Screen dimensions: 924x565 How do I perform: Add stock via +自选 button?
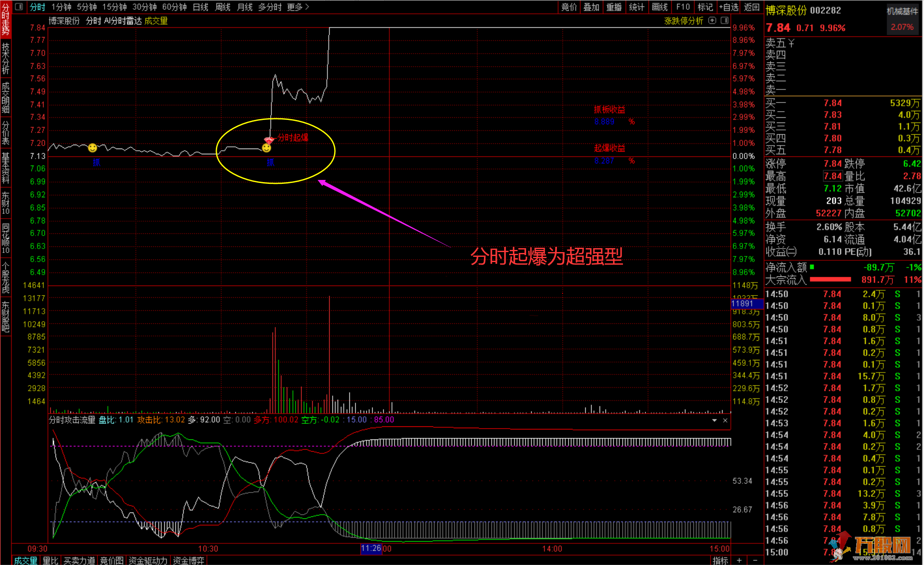tap(729, 7)
